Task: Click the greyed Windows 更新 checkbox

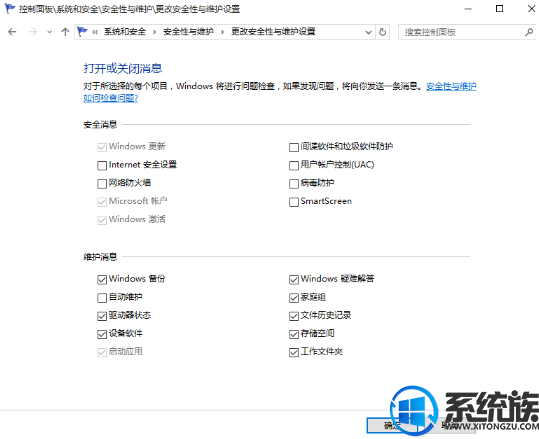Action: [x=102, y=147]
